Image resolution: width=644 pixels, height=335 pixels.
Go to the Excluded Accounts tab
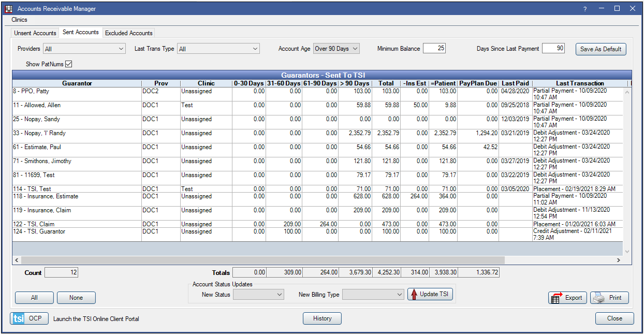pos(129,33)
